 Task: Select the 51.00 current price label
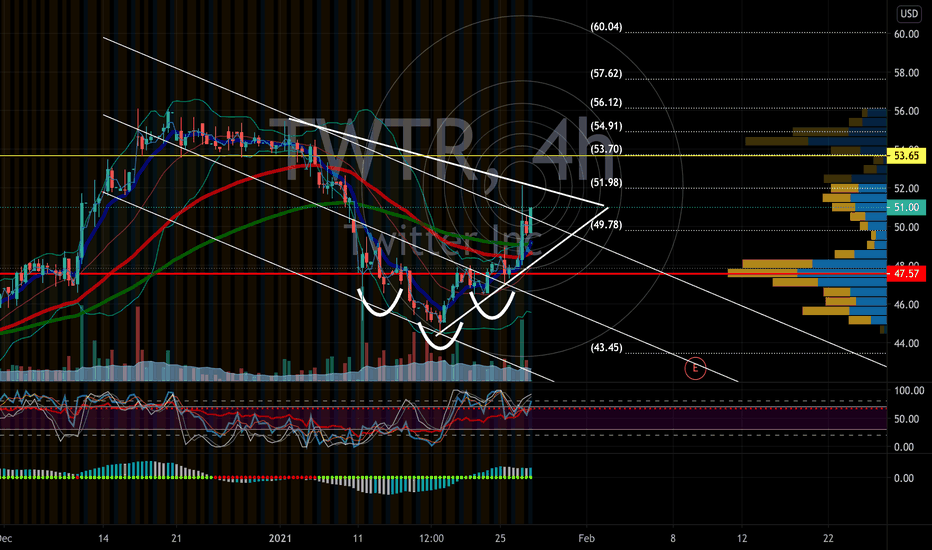pos(906,208)
